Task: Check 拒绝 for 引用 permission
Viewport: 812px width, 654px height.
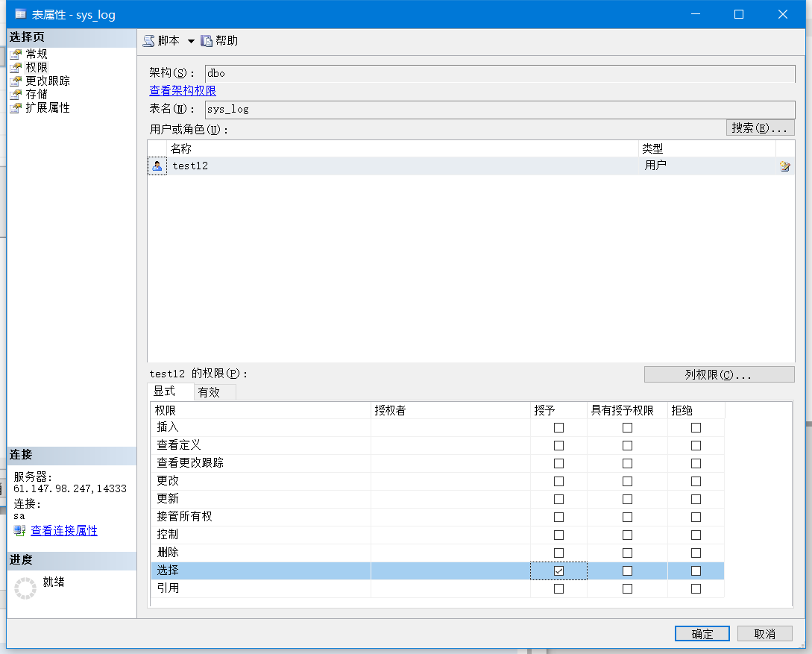Action: click(696, 589)
